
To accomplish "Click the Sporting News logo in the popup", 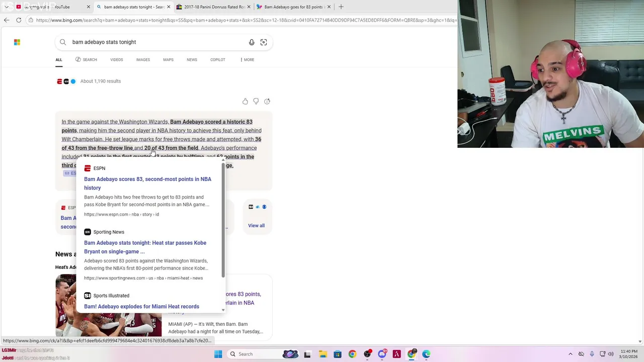I will (88, 232).
